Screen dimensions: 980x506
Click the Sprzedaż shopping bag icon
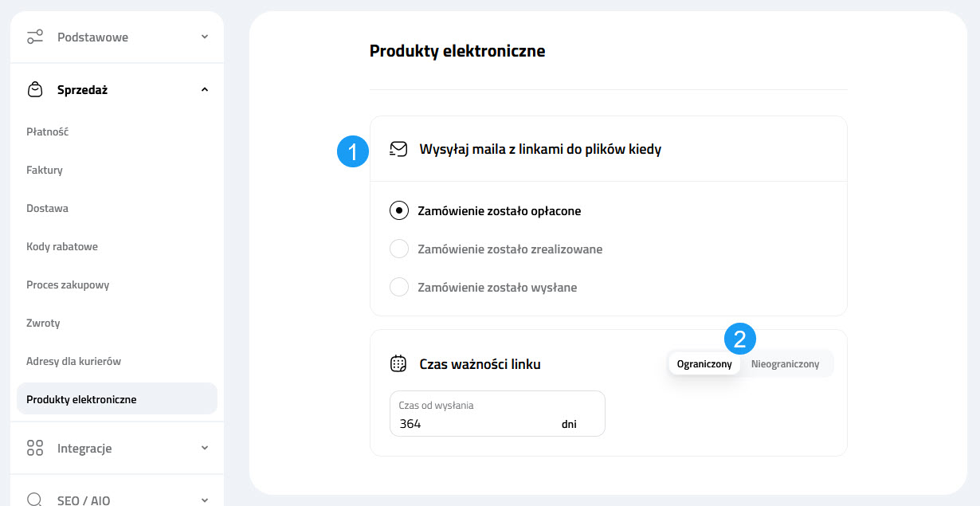(34, 89)
